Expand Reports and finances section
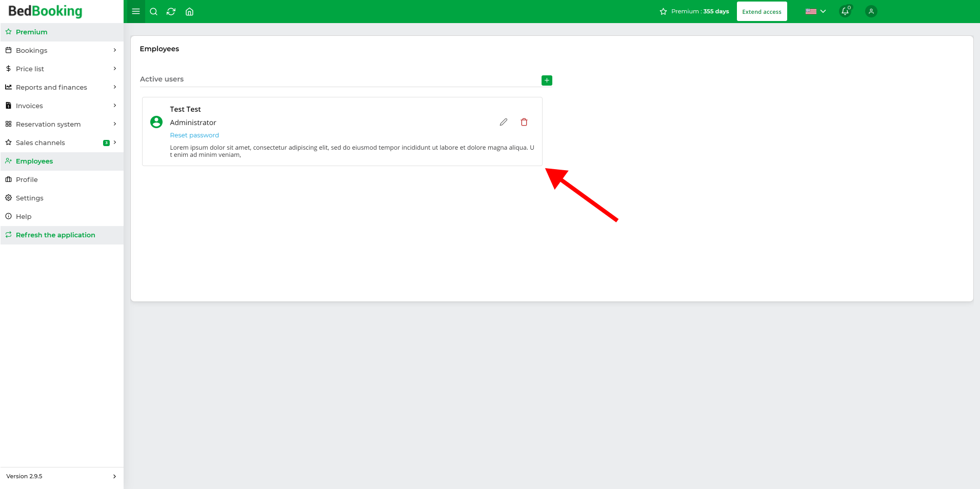The height and width of the screenshot is (489, 980). click(x=62, y=87)
